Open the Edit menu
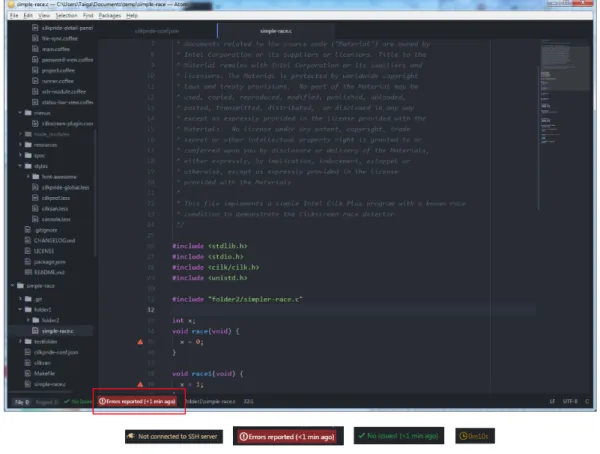Viewport: 600px width, 454px height. point(28,15)
